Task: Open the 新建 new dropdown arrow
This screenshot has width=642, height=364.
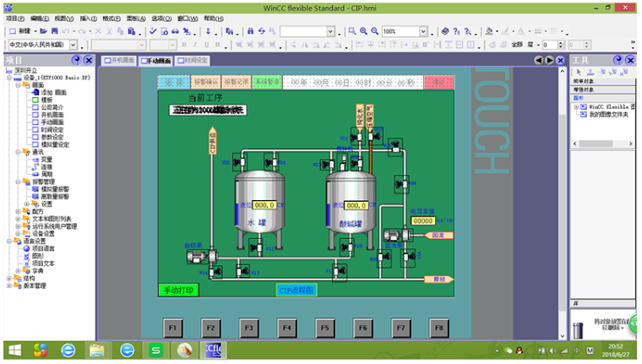Action: pyautogui.click(x=35, y=31)
